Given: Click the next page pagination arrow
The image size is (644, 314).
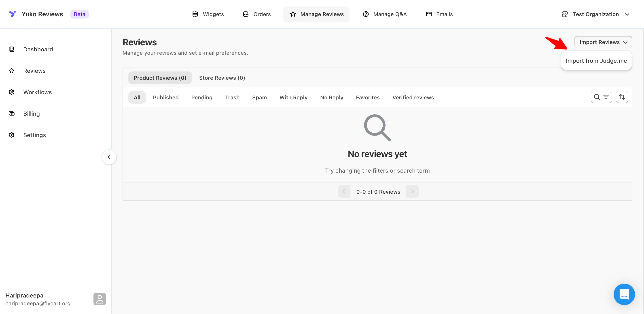Looking at the screenshot, I should click(412, 191).
